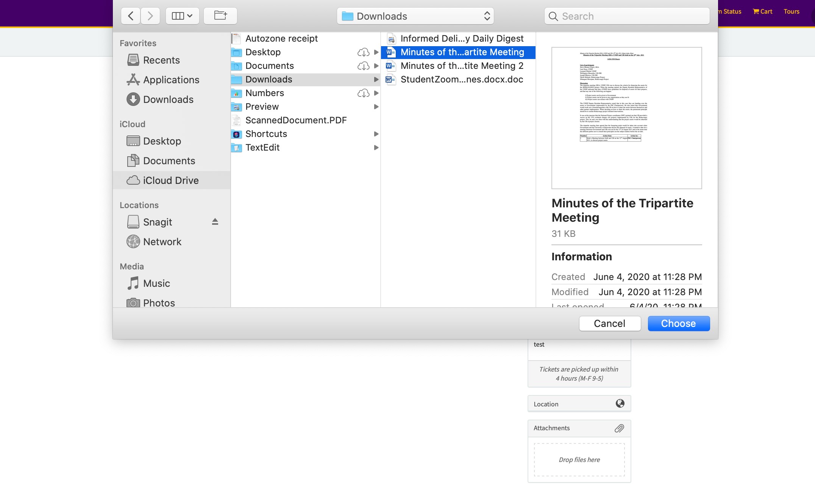The height and width of the screenshot is (504, 815).
Task: Click the document preview thumbnail
Action: click(x=626, y=118)
